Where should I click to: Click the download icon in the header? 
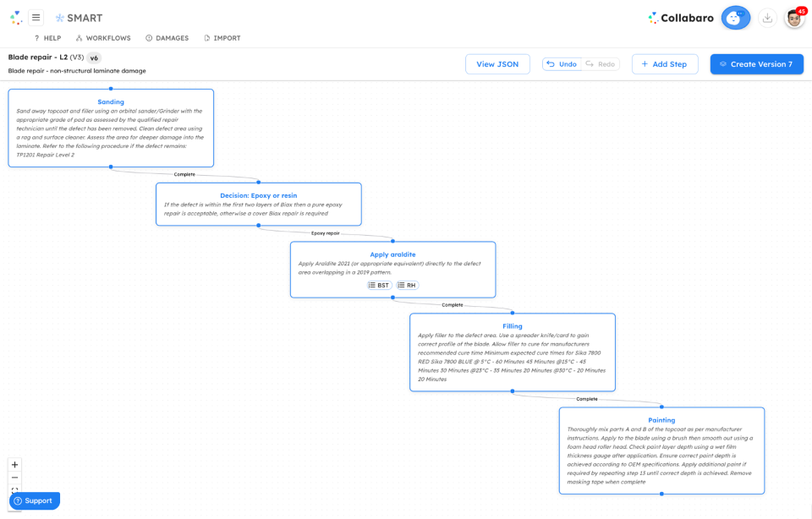pyautogui.click(x=767, y=17)
